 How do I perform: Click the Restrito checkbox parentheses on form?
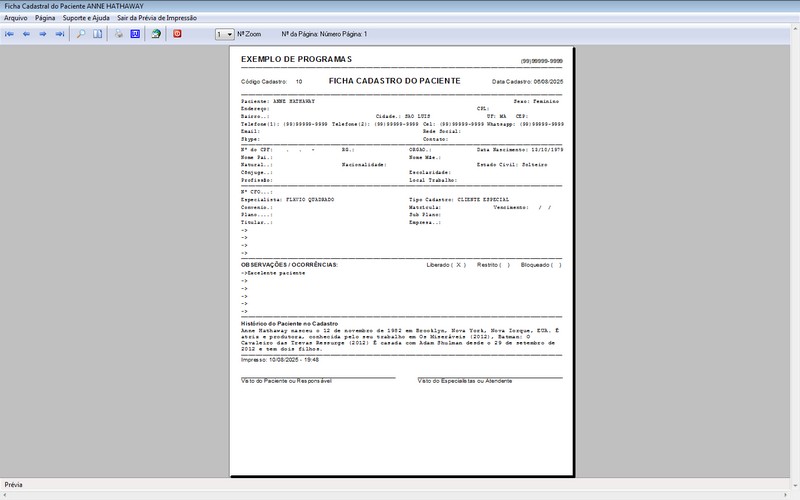505,265
